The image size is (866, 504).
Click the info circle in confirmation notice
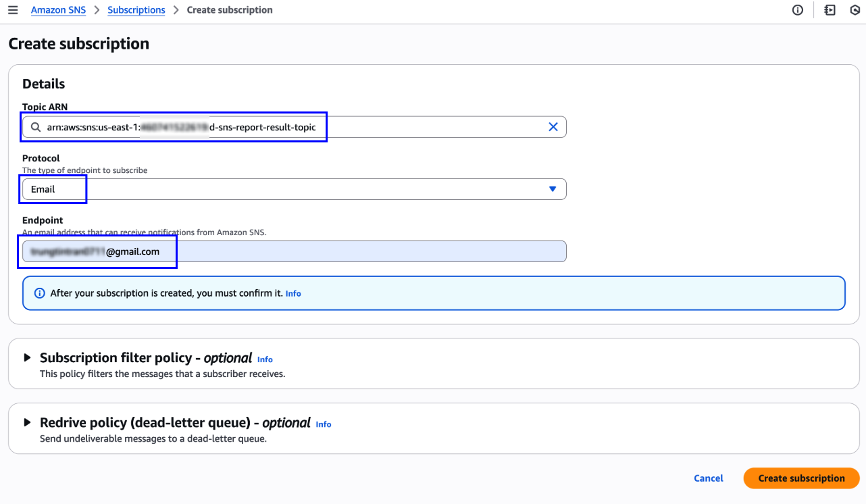coord(40,293)
